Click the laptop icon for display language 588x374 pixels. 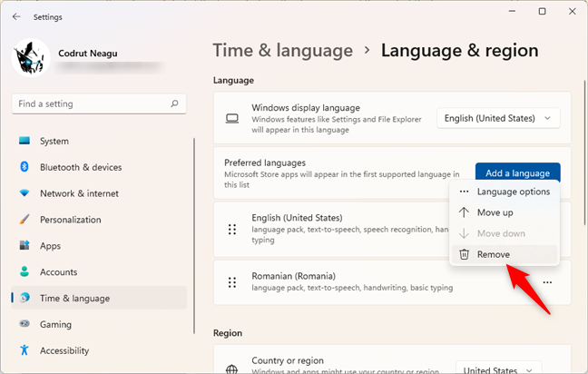tap(232, 119)
